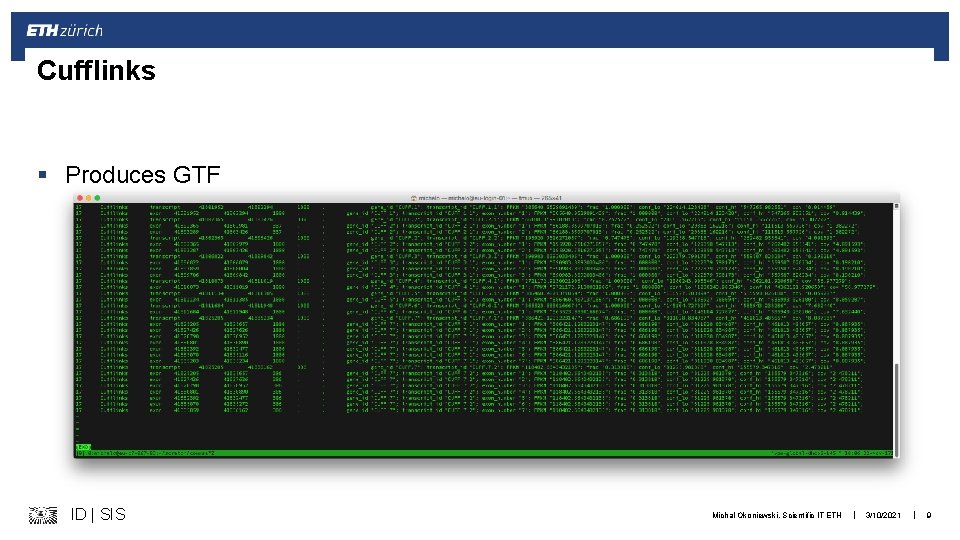Screen dimensions: 960x540
Task: Click the (END) pager marker in terminal
Action: coord(83,448)
